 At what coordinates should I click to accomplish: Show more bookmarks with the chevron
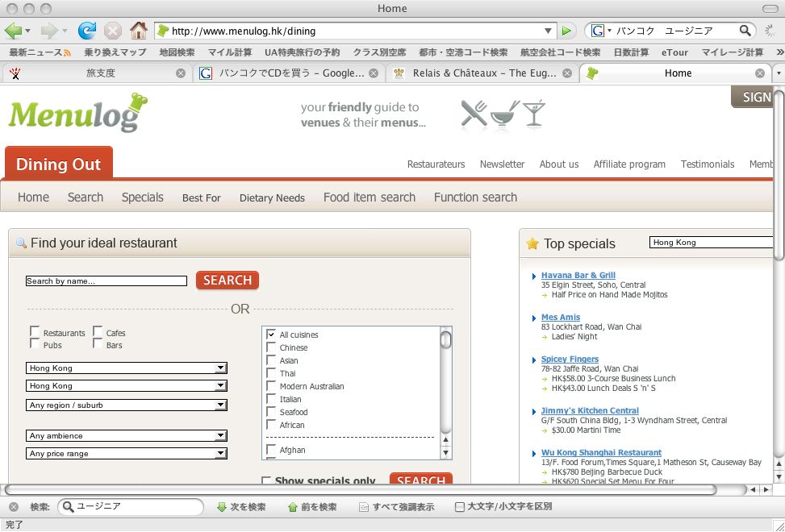pyautogui.click(x=779, y=52)
